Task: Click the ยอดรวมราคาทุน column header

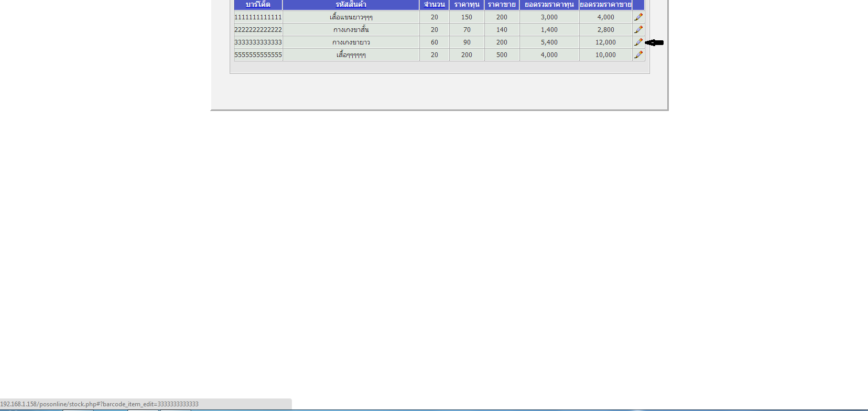Action: pyautogui.click(x=549, y=5)
